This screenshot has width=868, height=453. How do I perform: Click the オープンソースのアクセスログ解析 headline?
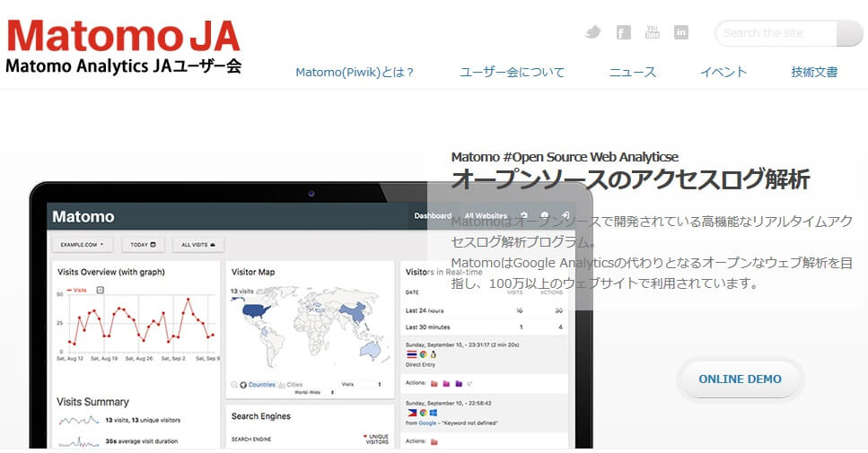pos(630,179)
